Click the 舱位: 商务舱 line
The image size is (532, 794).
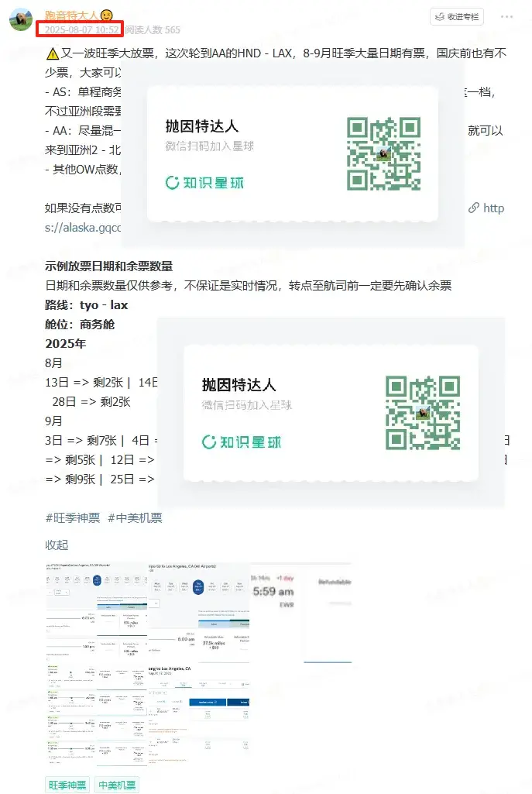pyautogui.click(x=80, y=324)
